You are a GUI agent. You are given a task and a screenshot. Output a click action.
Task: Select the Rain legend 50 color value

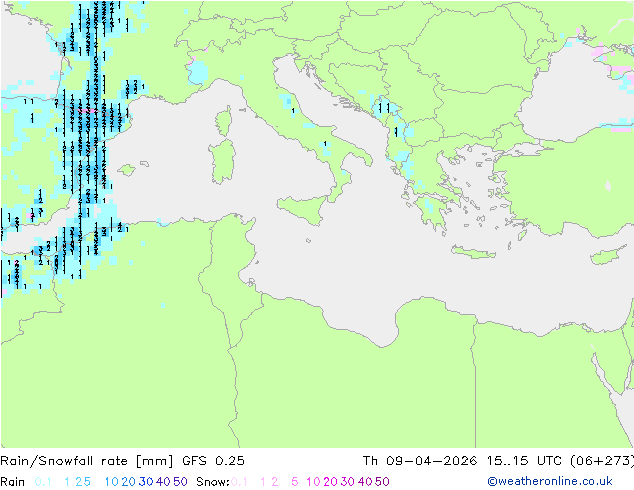[x=180, y=482]
